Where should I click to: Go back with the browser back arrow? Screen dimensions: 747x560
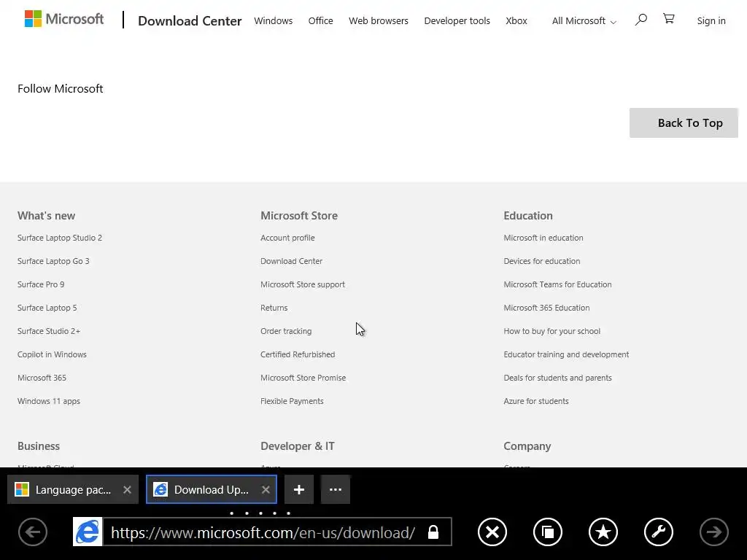point(33,532)
